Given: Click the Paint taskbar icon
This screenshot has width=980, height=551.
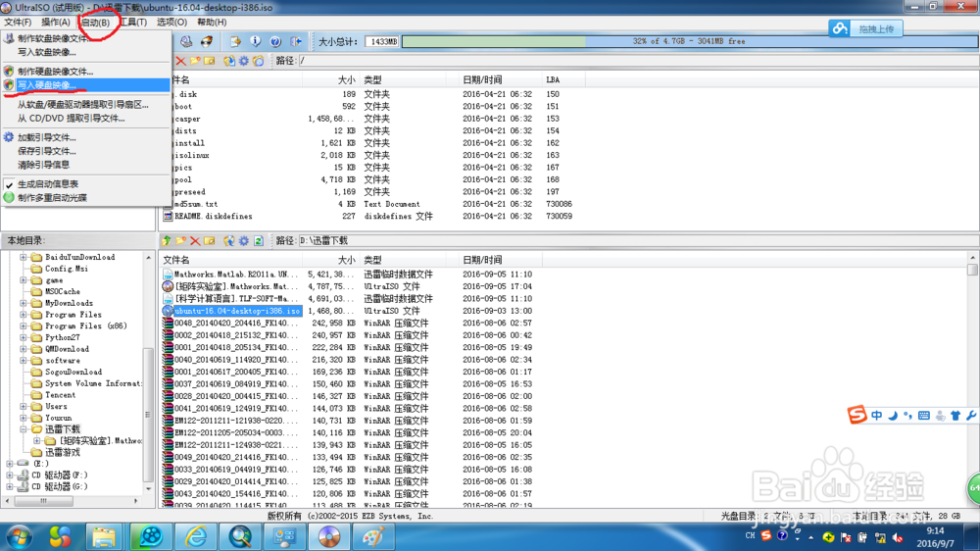Looking at the screenshot, I should [x=373, y=537].
